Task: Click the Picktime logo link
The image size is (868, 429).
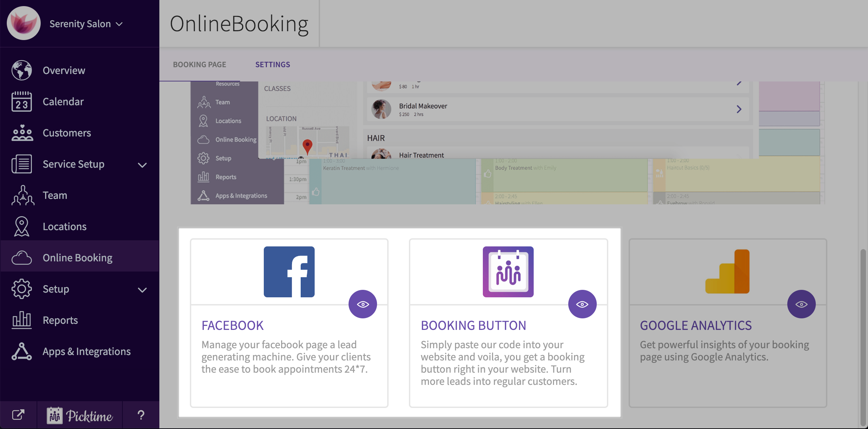Action: [x=79, y=415]
